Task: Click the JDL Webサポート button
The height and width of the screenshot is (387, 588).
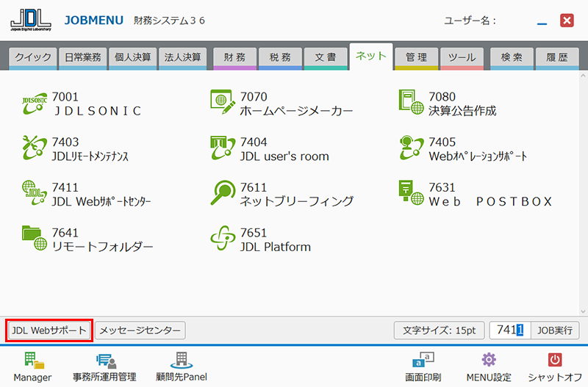Action: [x=49, y=330]
